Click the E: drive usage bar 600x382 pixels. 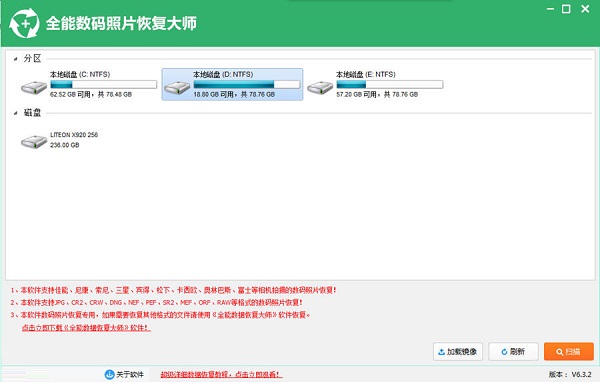tap(390, 84)
